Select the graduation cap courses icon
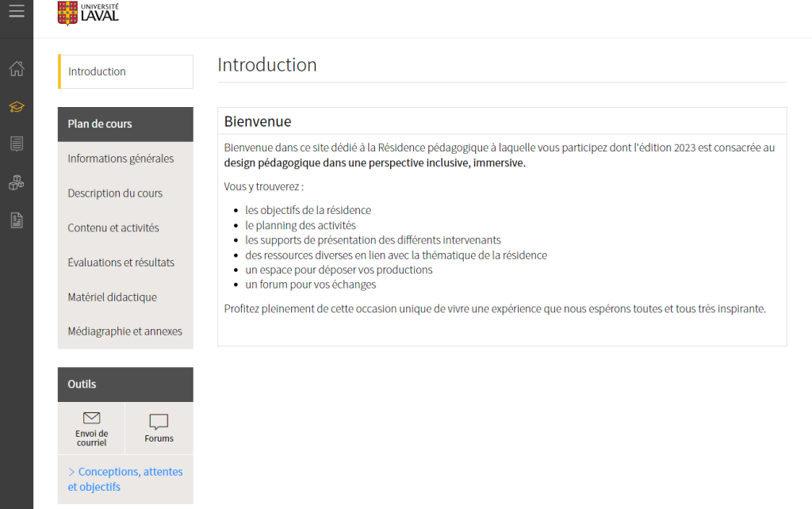This screenshot has width=812, height=509. [17, 106]
